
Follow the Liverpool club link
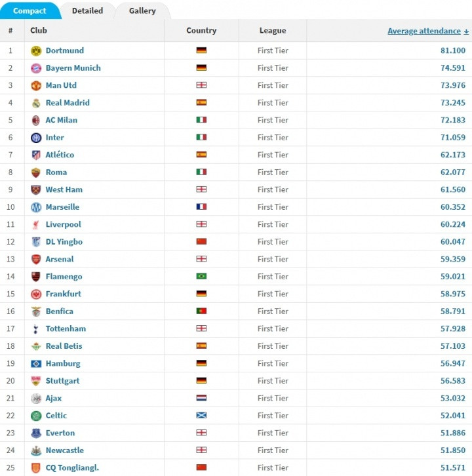click(x=63, y=224)
